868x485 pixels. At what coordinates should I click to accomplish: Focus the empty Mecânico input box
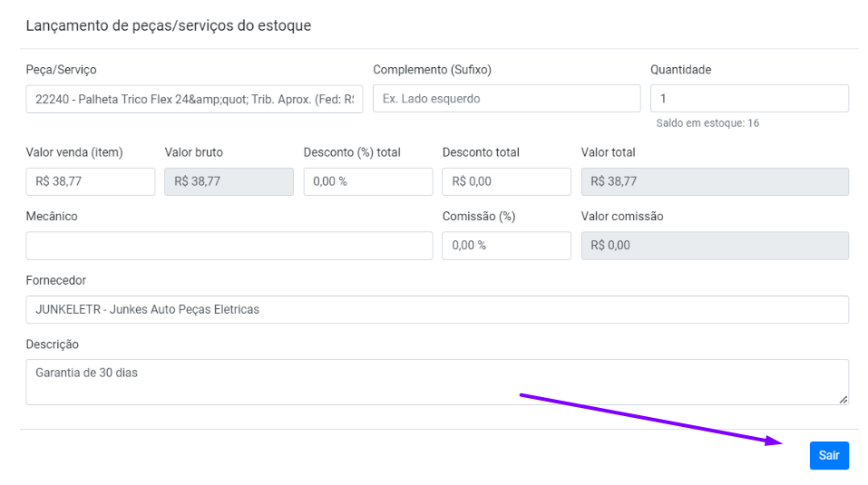pos(229,246)
